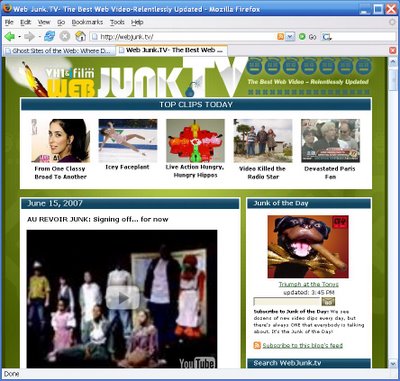Screen dimensions: 400x381
Task: Click the orange RSS feed icon in address bar
Action: pos(281,36)
